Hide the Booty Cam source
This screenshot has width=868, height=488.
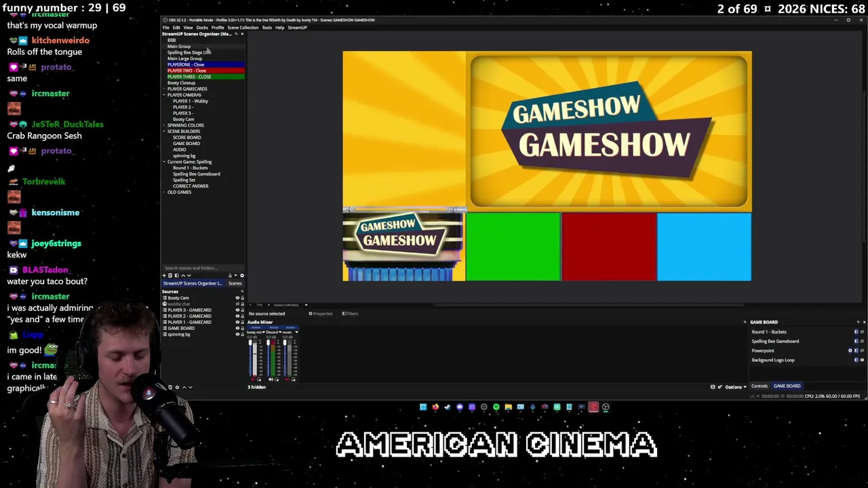[x=237, y=298]
